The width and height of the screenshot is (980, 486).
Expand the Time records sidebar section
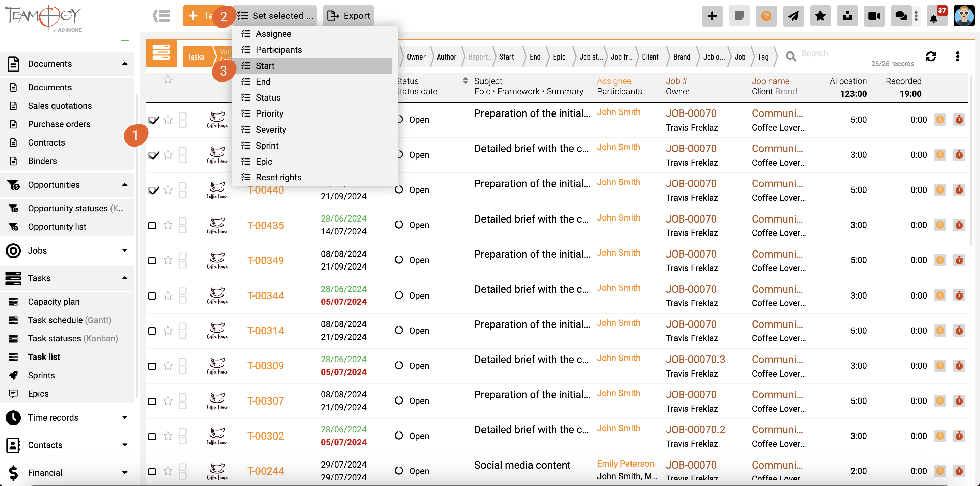pos(124,417)
